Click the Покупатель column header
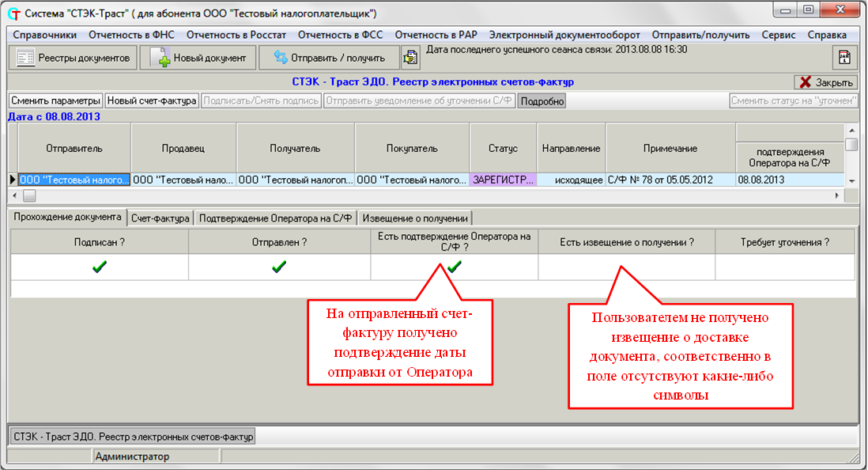Screen dimensions: 868x470 [412, 149]
